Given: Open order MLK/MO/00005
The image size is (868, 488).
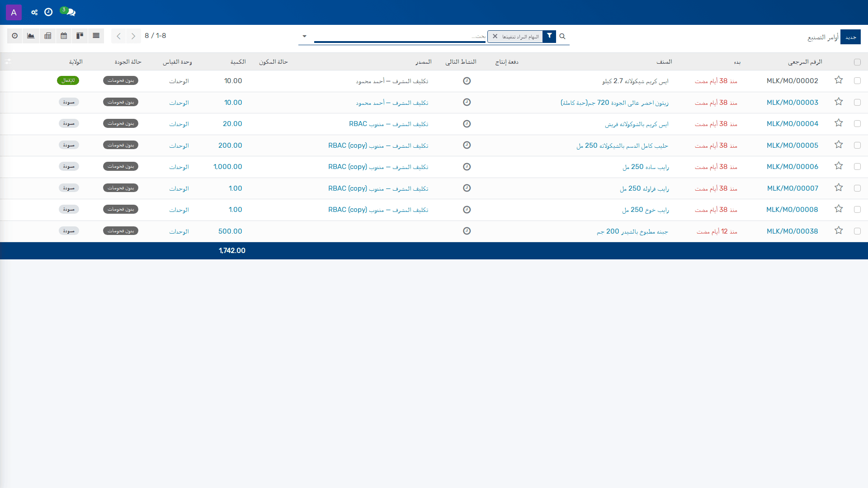Looking at the screenshot, I should 792,145.
